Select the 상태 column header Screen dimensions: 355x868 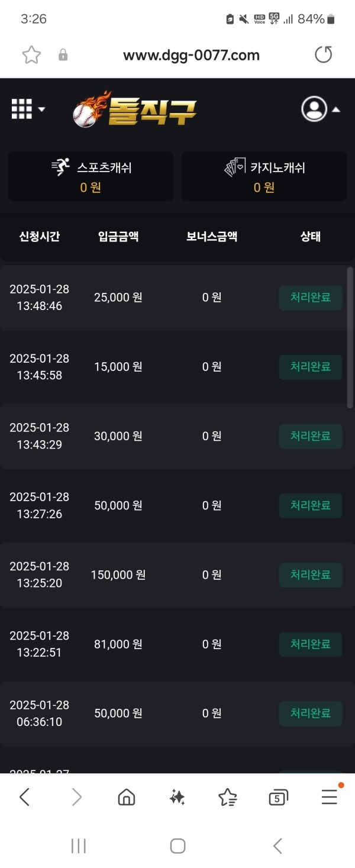pyautogui.click(x=310, y=236)
